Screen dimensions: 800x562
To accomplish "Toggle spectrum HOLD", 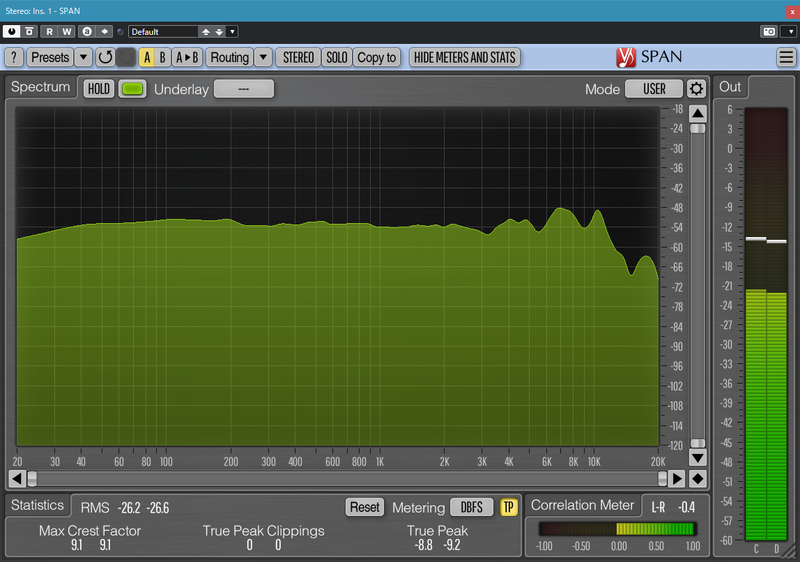I will coord(98,89).
